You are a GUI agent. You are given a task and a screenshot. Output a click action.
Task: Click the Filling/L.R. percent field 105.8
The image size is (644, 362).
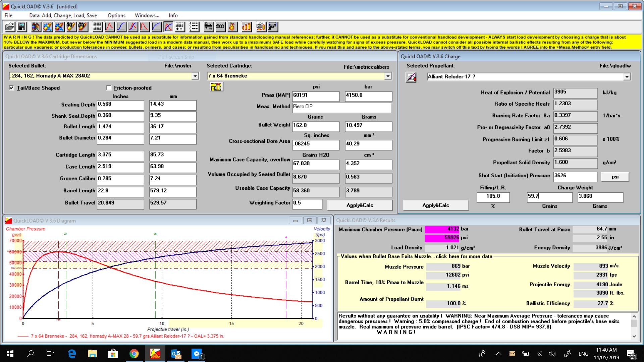point(493,197)
